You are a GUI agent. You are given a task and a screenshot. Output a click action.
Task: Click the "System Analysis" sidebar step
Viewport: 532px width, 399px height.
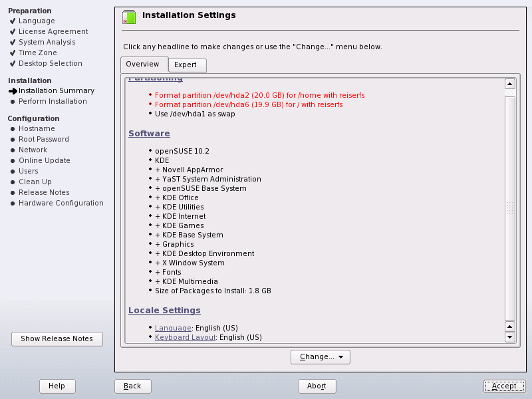coord(47,42)
